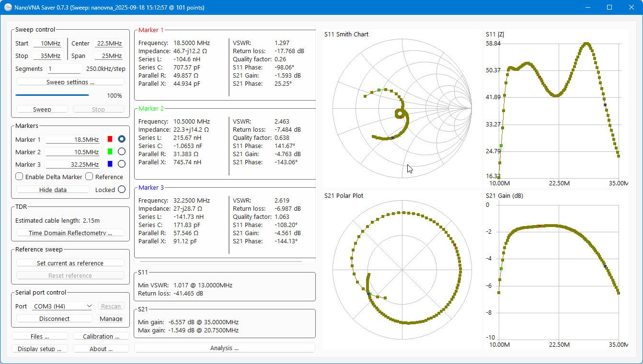This screenshot has height=364, width=643.
Task: Select the Marker 2 radio button
Action: point(122,152)
